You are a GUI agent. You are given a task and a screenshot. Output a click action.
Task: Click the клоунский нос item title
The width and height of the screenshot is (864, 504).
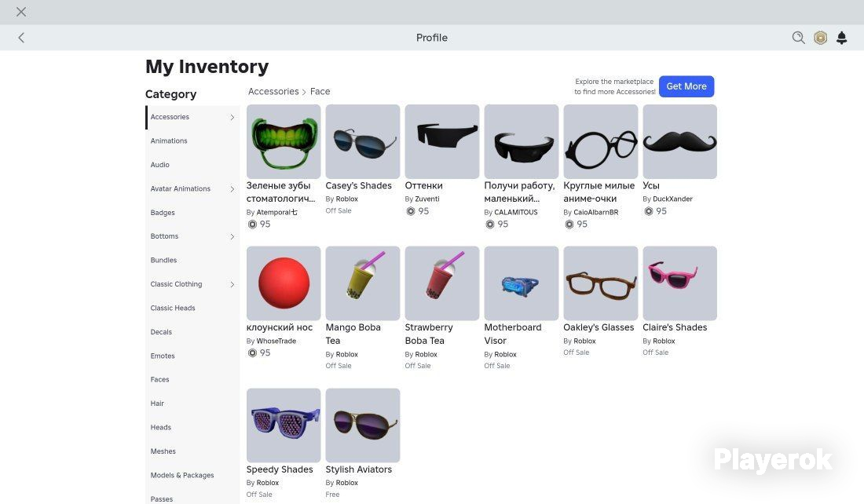click(280, 327)
